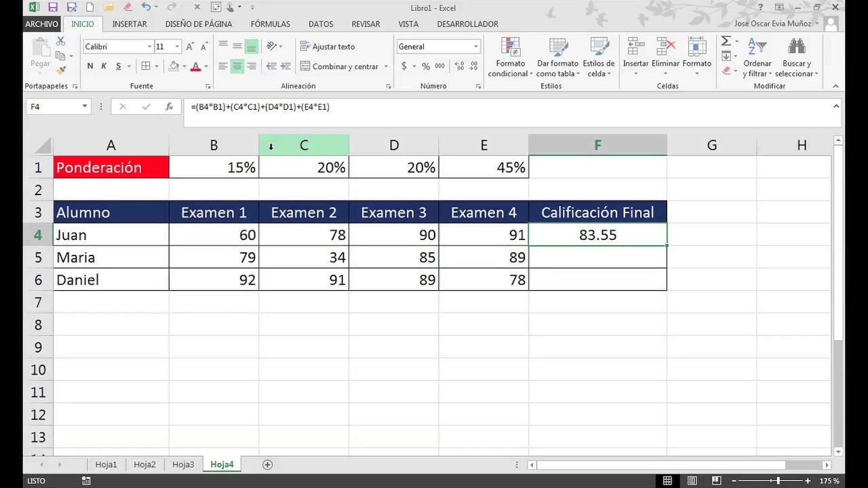Click the zoom slider handle
The height and width of the screenshot is (488, 868).
pos(778,481)
